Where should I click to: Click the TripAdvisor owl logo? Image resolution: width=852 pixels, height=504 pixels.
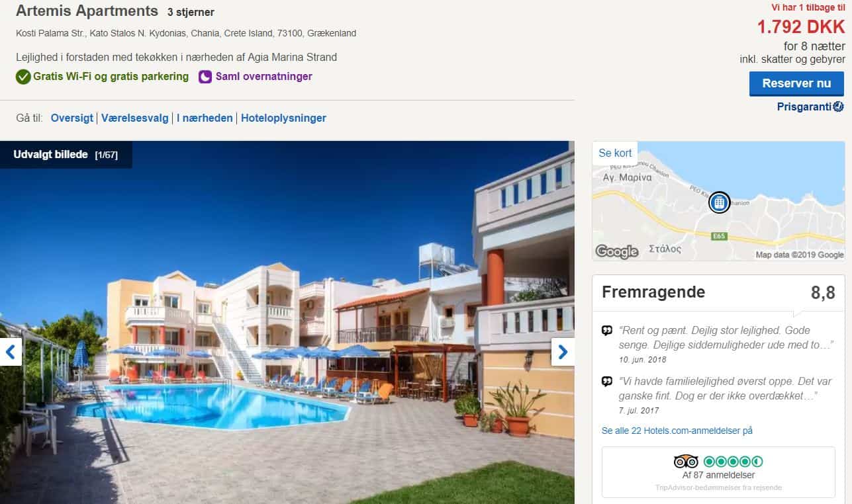point(686,461)
